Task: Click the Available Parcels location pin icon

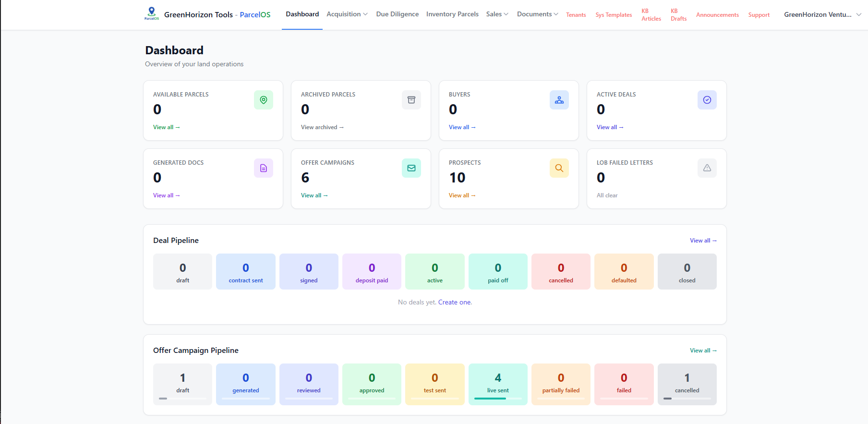Action: click(264, 100)
